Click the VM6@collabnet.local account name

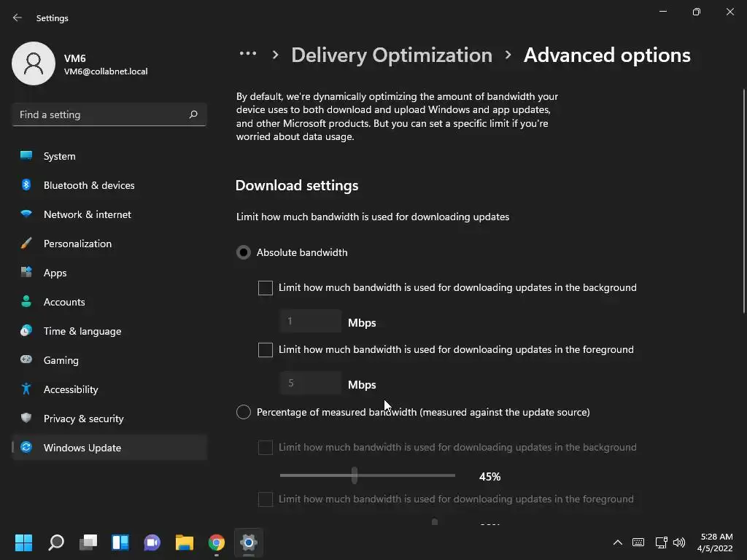click(x=106, y=71)
